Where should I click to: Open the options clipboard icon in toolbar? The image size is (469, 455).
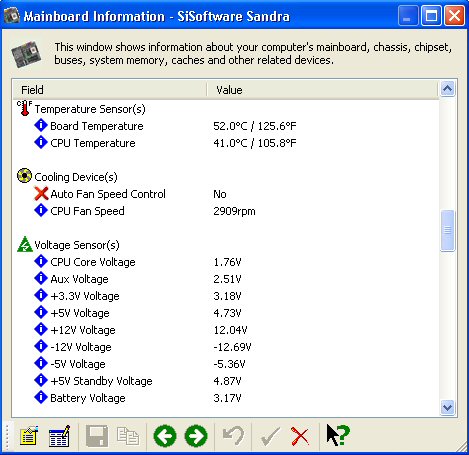click(29, 436)
